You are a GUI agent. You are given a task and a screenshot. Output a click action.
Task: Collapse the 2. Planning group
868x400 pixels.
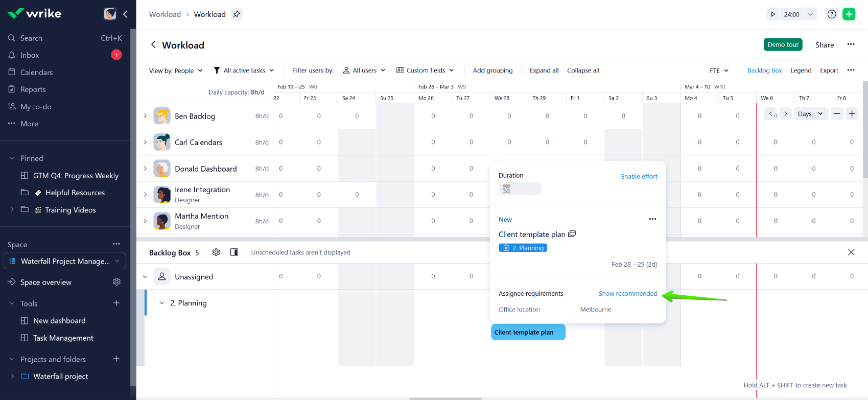point(162,303)
